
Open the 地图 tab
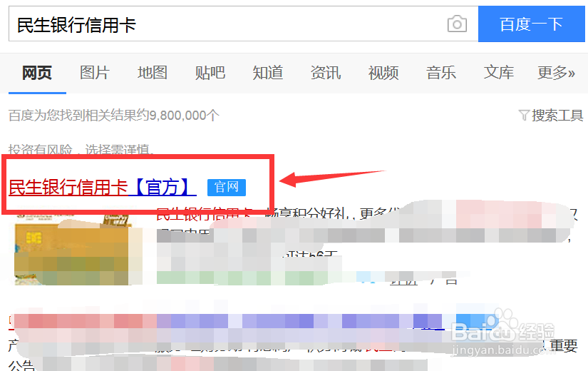pos(153,73)
